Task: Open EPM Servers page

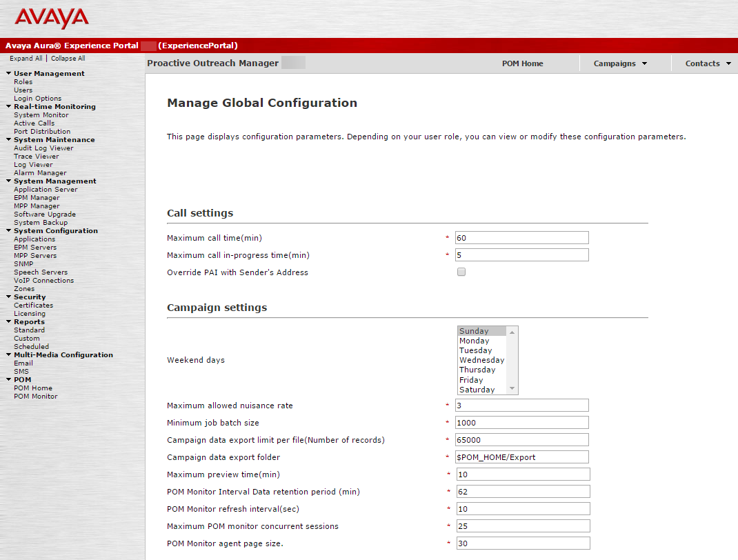Action: pyautogui.click(x=35, y=248)
